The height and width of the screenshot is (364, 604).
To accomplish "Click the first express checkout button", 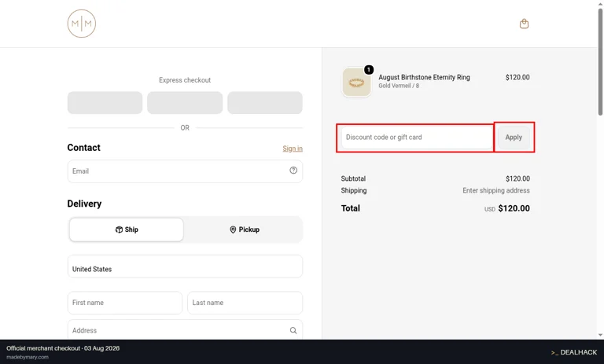I will tap(105, 102).
